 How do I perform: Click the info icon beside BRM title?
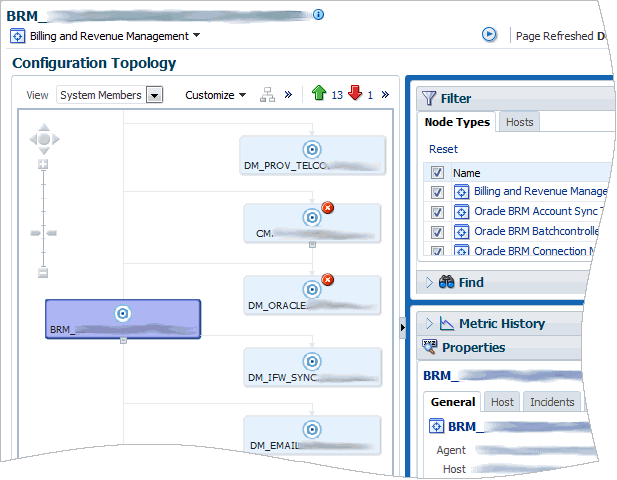pos(318,15)
